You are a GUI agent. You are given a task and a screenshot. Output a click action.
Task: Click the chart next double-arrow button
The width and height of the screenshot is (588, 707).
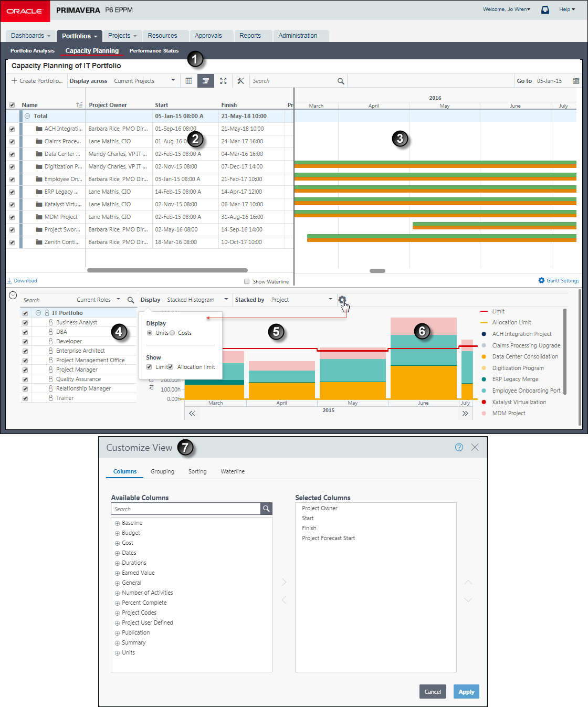pos(465,414)
